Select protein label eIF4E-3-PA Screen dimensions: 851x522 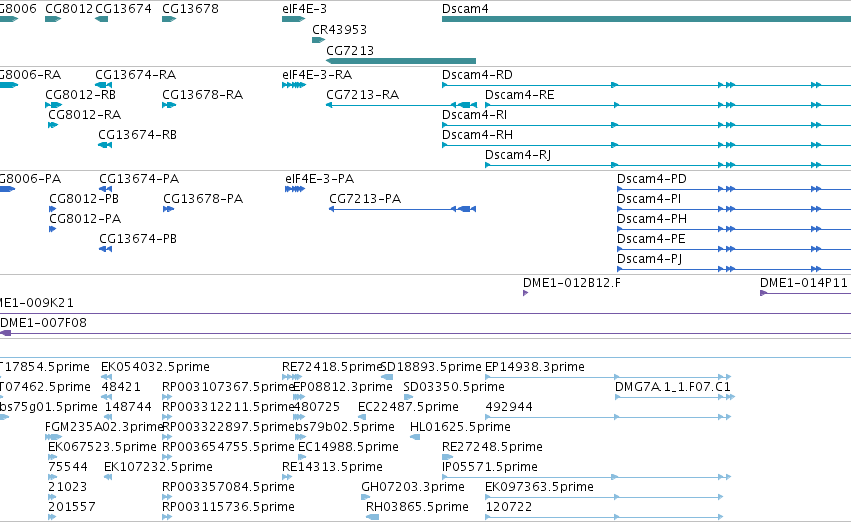coord(320,179)
